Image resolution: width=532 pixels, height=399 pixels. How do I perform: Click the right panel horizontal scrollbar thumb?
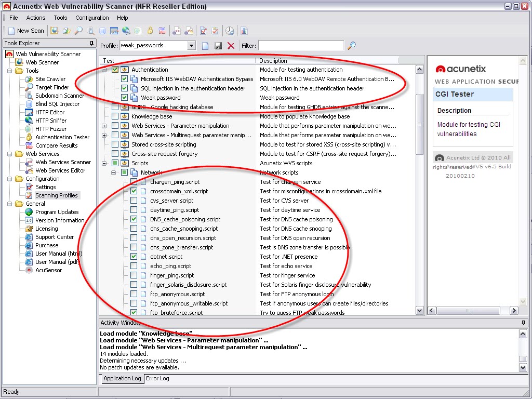click(x=468, y=311)
